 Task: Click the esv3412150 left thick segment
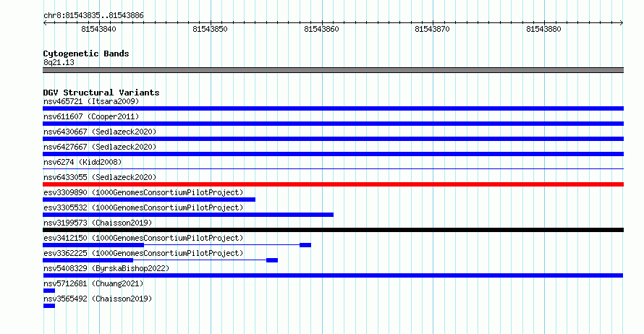click(x=93, y=245)
